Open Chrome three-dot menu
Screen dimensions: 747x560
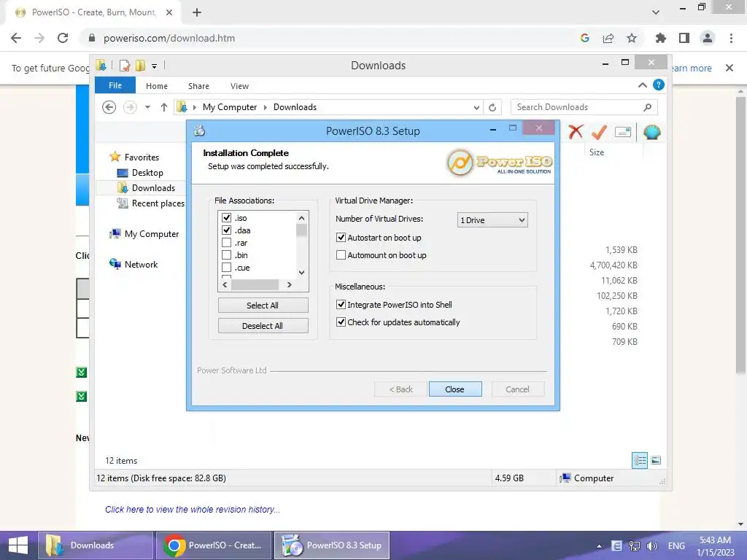pyautogui.click(x=731, y=38)
